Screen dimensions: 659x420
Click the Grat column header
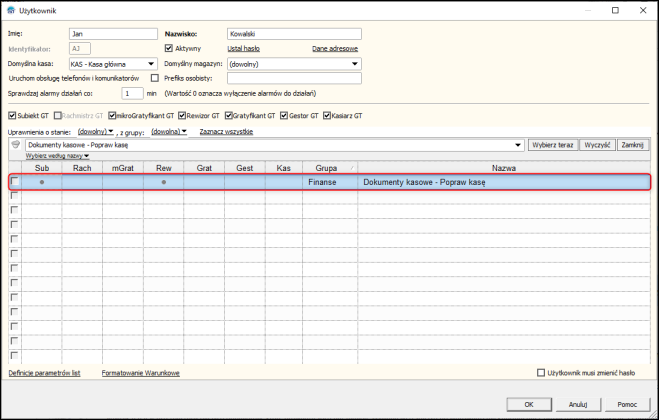coord(204,168)
